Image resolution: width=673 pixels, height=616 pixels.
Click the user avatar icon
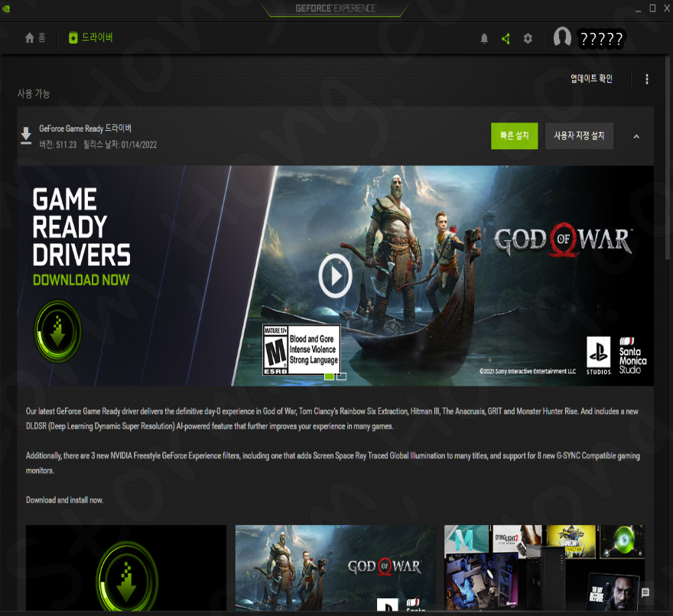[x=562, y=37]
